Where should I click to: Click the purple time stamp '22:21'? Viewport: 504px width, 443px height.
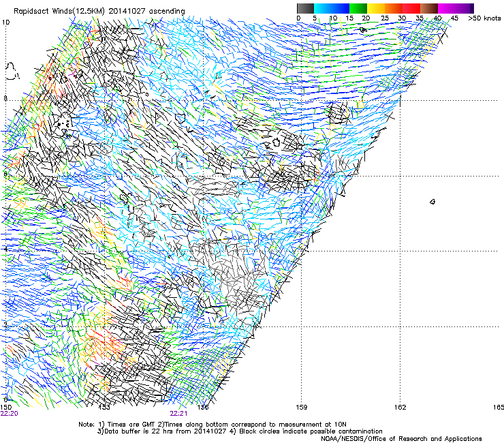pyautogui.click(x=178, y=414)
